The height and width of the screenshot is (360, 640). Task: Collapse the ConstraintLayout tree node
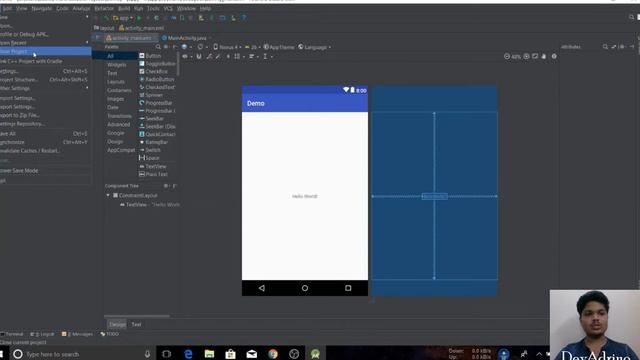[108, 196]
